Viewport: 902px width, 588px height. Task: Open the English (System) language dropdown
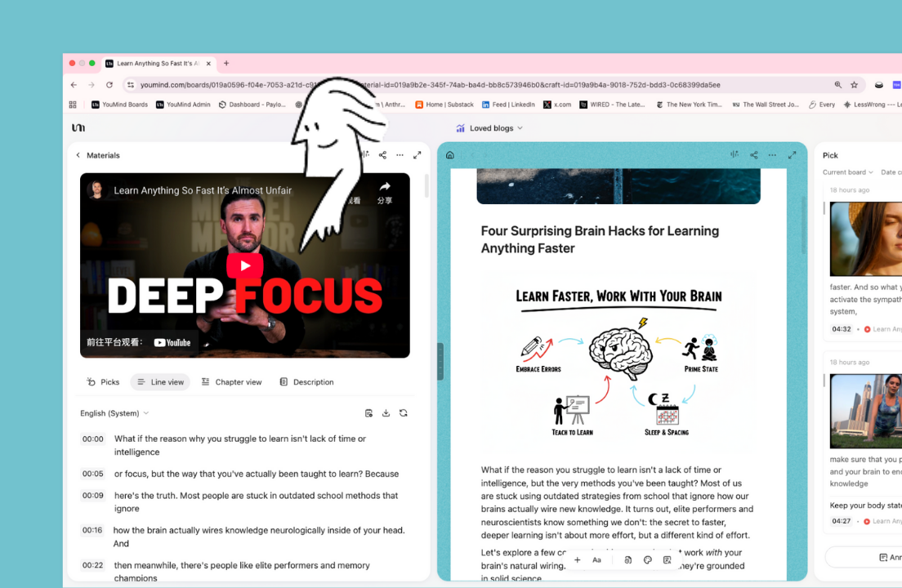click(x=114, y=413)
